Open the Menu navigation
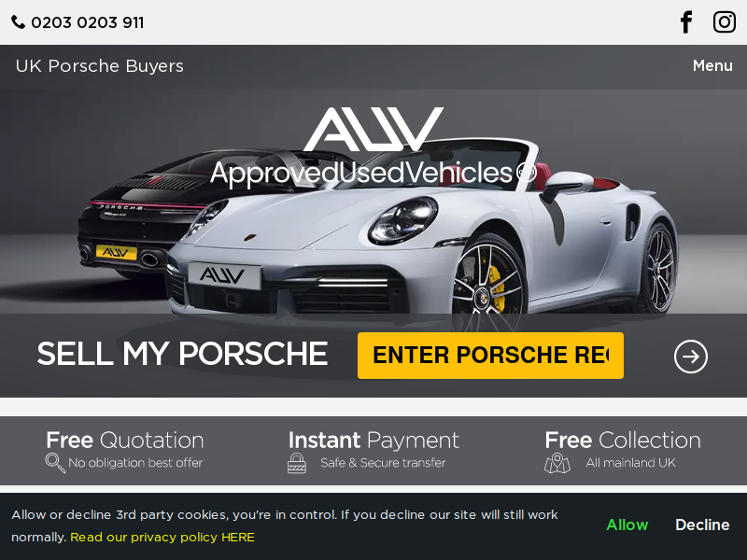747x560 pixels. pyautogui.click(x=712, y=65)
